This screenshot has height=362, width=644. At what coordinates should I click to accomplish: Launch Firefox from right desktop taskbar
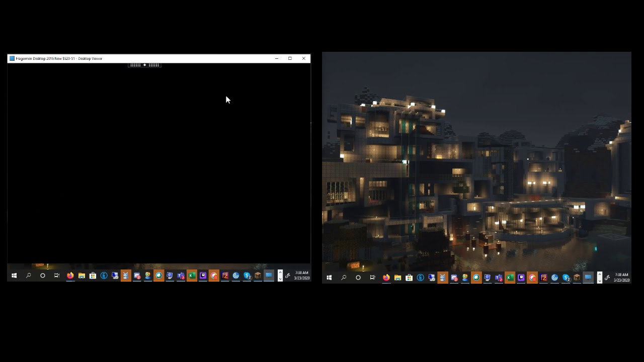tap(386, 278)
